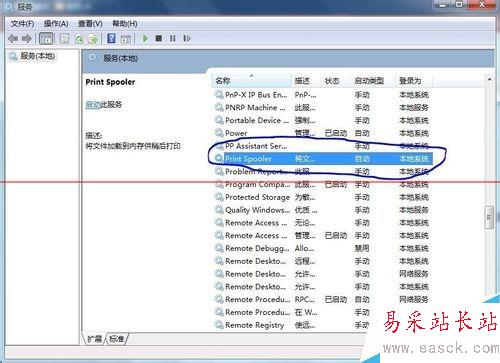Click gear icon beside Quality Windows
Screen dimensions: 500x363
click(x=219, y=210)
